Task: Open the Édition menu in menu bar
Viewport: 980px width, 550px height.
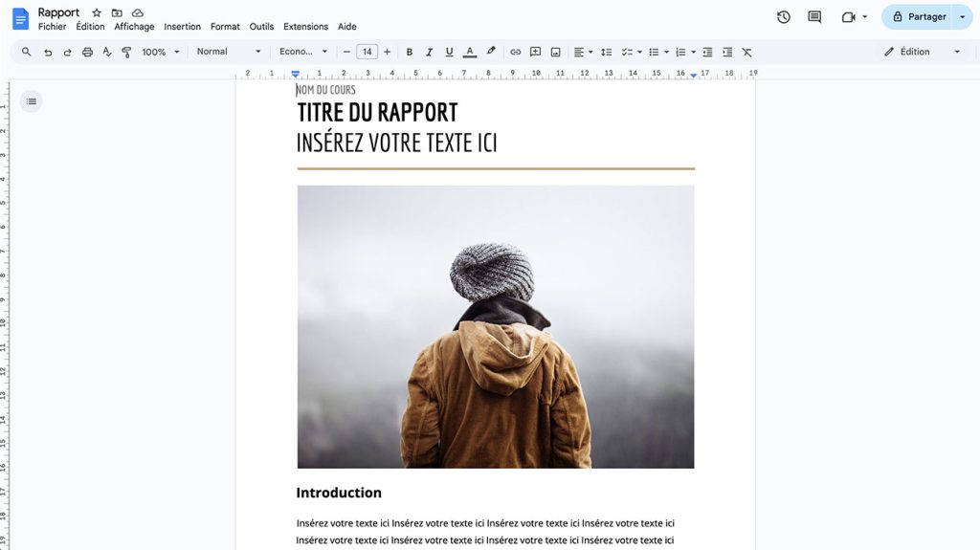Action: coord(90,27)
